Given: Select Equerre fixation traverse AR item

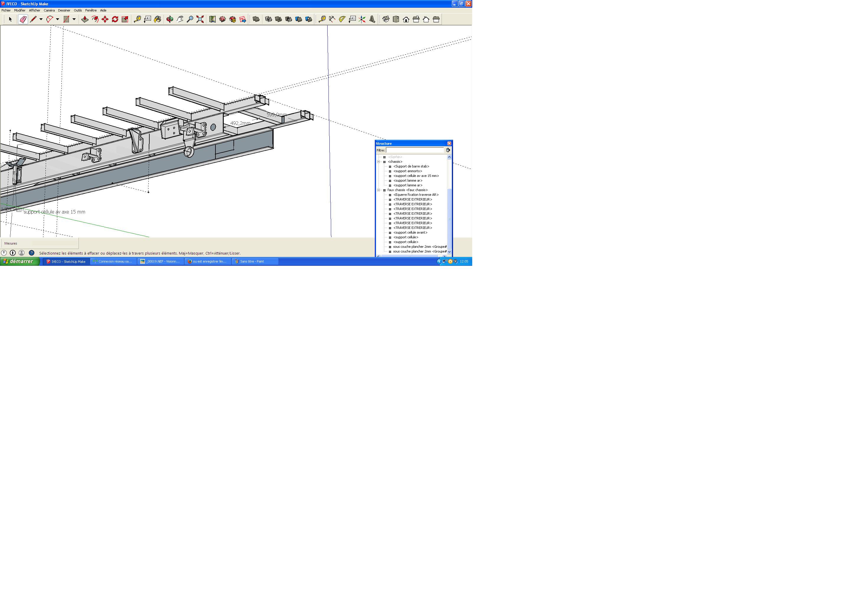Looking at the screenshot, I should coord(416,195).
